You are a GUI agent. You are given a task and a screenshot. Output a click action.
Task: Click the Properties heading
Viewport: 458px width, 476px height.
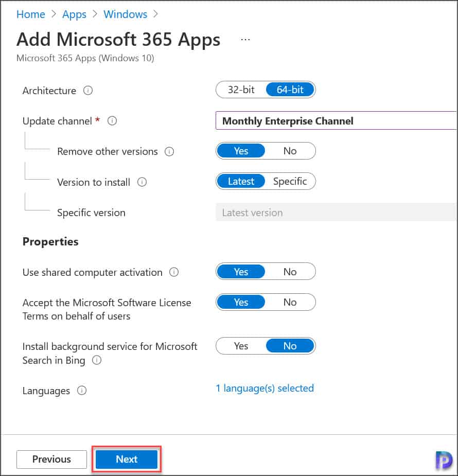[x=50, y=242]
